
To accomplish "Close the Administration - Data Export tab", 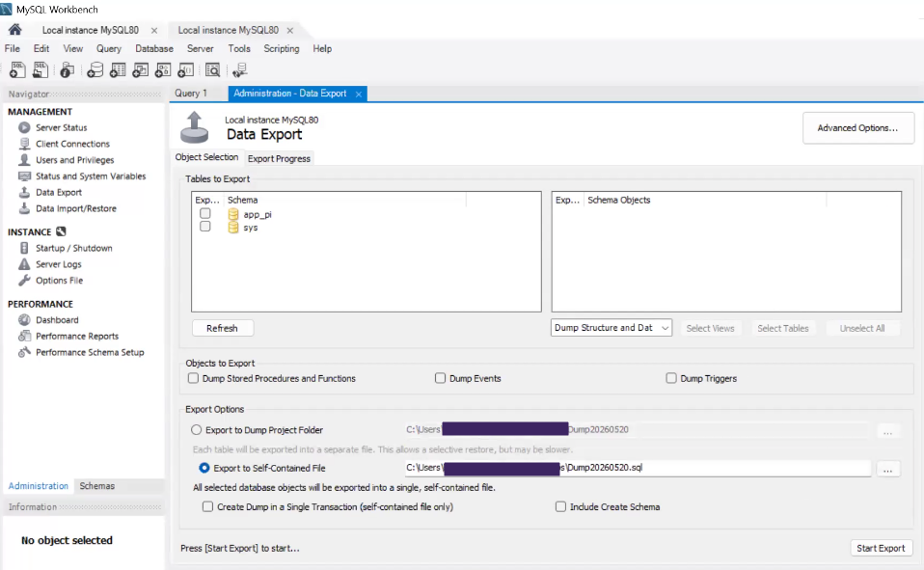I will (358, 94).
